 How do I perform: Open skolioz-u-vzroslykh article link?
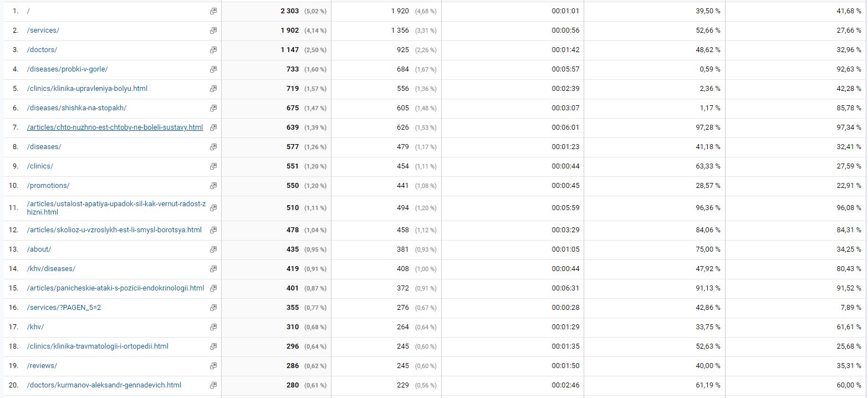(114, 230)
